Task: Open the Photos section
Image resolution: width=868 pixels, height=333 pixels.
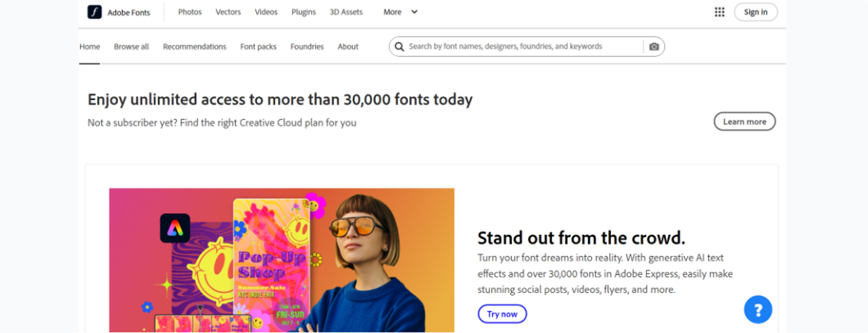Action: [190, 12]
